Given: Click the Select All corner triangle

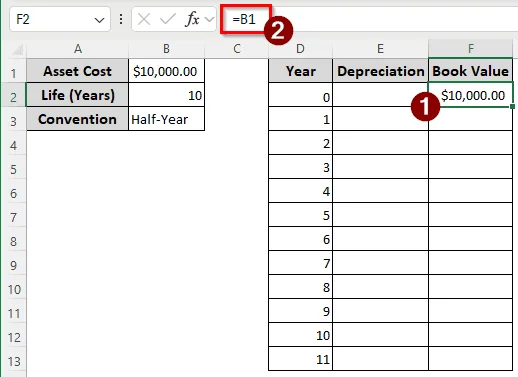Looking at the screenshot, I should point(17,50).
